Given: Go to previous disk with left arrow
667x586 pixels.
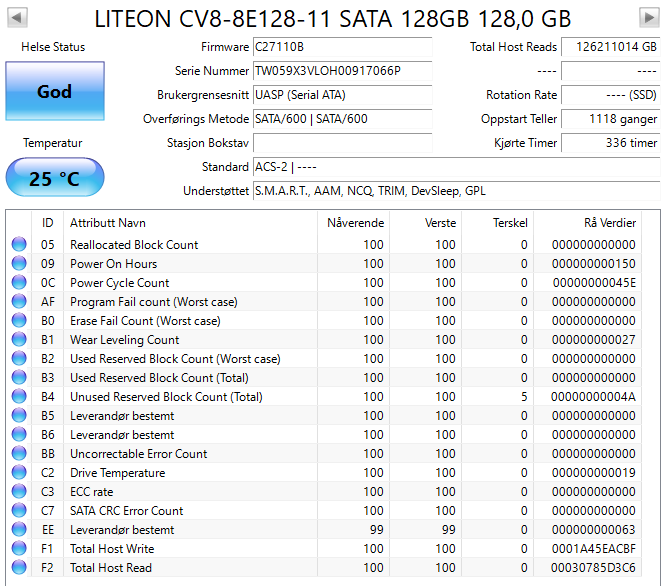Looking at the screenshot, I should [17, 18].
